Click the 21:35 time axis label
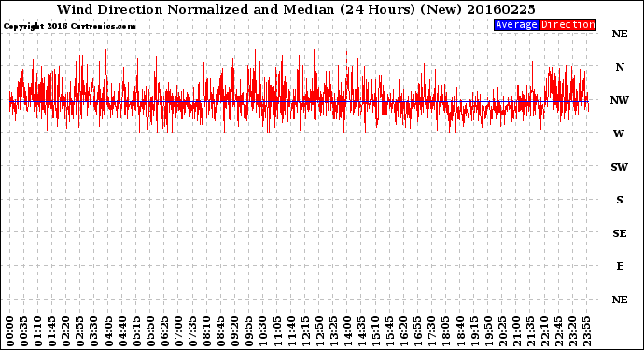 530,331
